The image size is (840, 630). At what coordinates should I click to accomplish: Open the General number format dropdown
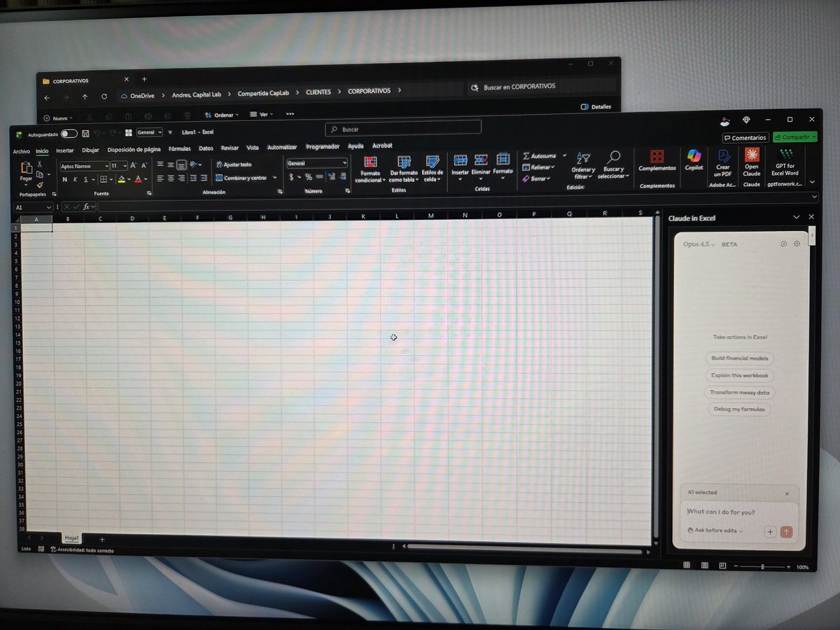point(344,163)
